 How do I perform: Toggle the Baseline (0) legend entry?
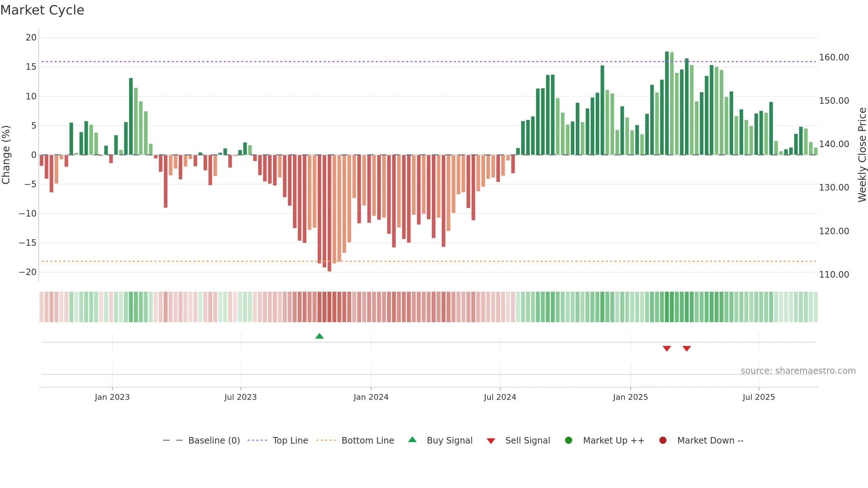pos(201,440)
